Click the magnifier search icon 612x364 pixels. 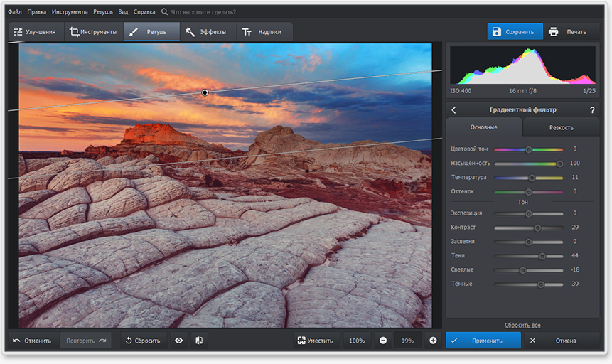click(x=165, y=11)
